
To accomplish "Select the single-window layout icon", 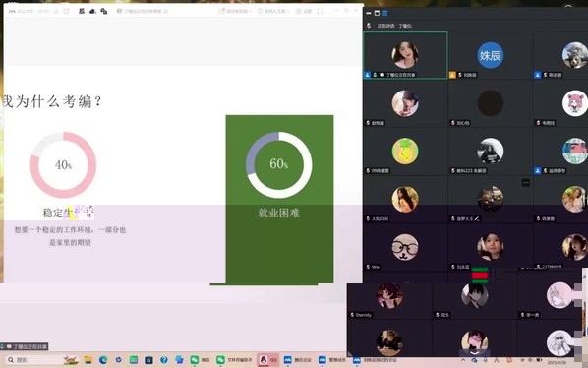I will (x=377, y=13).
